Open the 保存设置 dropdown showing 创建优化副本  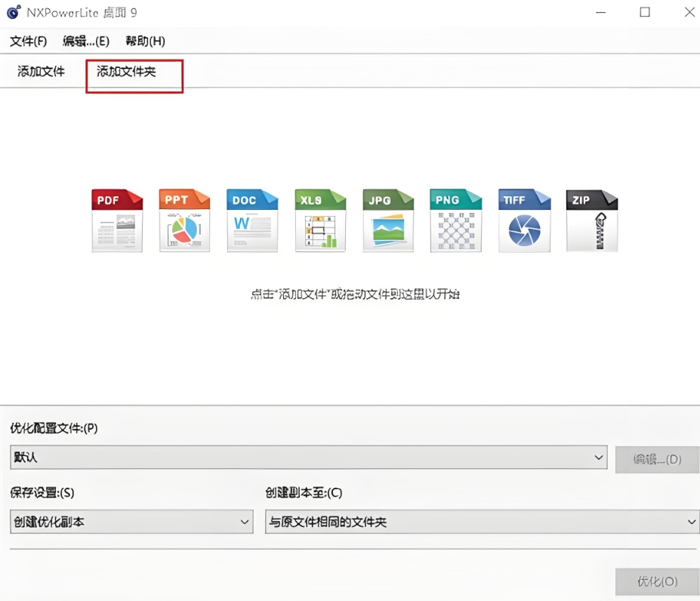pyautogui.click(x=131, y=522)
